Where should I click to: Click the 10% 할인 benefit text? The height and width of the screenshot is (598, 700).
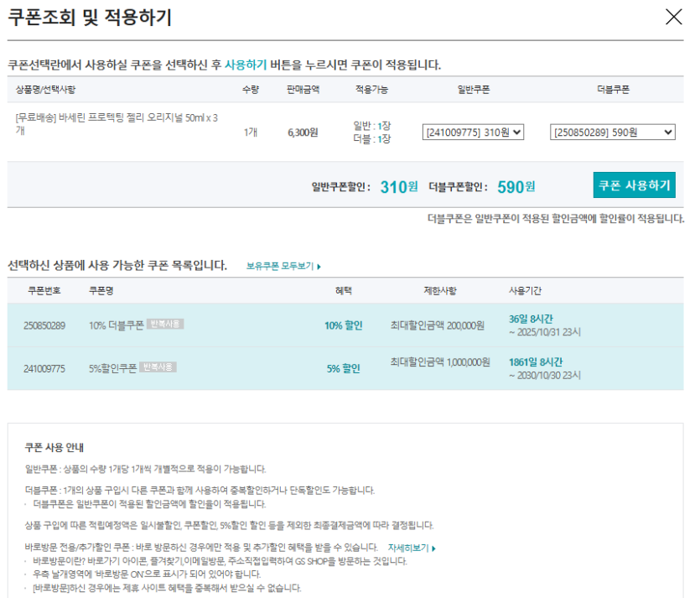[343, 325]
